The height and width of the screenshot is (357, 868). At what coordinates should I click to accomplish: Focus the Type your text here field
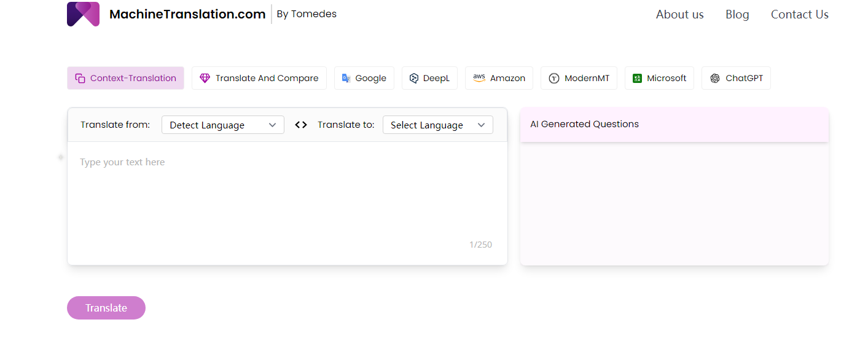[x=287, y=190]
